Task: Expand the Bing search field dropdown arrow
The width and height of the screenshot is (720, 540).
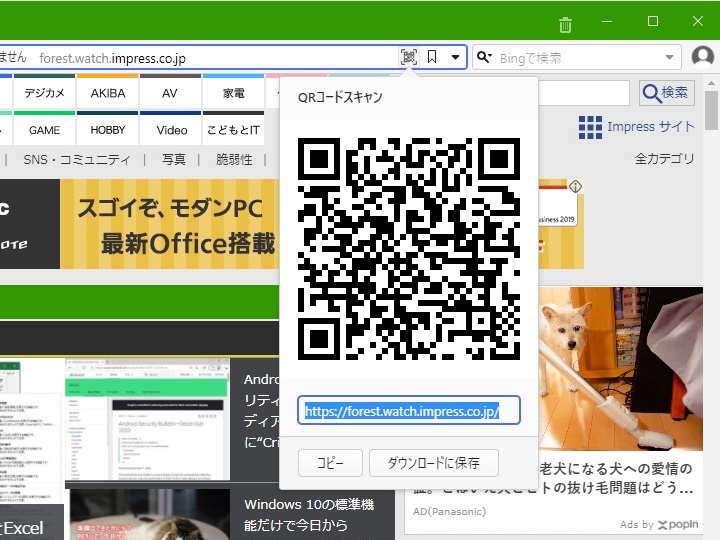Action: click(x=669, y=58)
